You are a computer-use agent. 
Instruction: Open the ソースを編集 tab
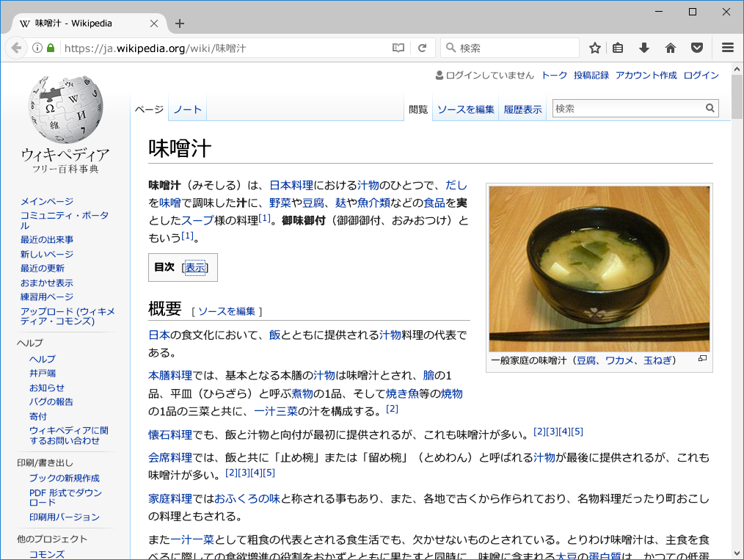tap(465, 109)
